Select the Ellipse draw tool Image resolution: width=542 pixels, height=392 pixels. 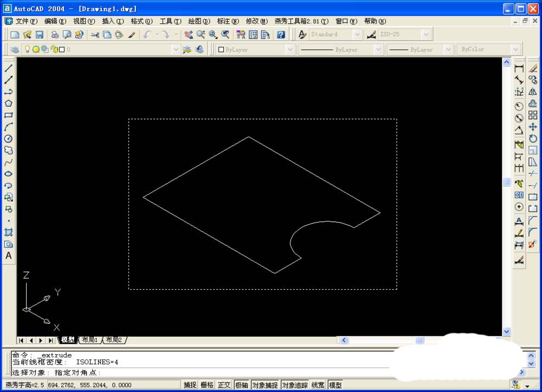coord(9,174)
